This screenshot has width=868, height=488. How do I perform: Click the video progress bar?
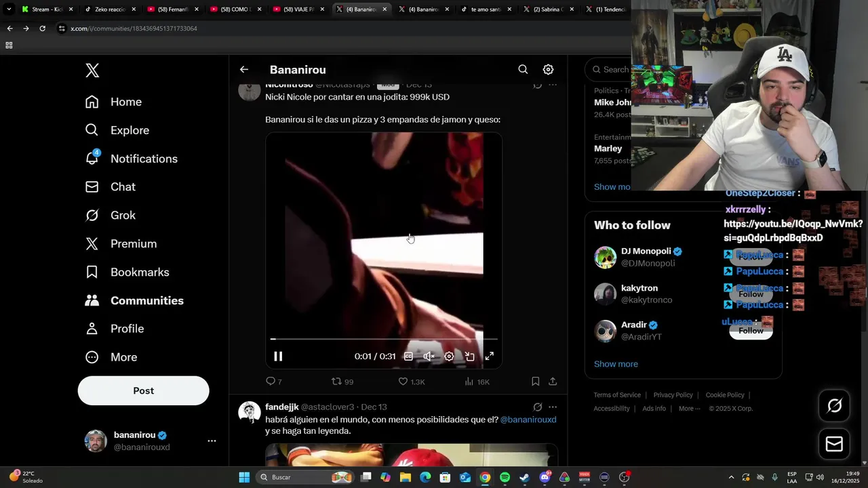coord(384,339)
